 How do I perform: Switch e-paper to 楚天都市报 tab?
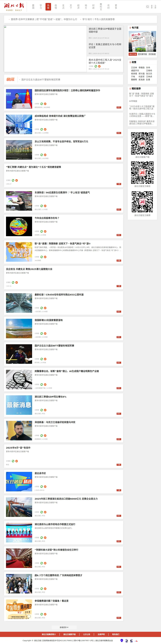click(x=142, y=54)
